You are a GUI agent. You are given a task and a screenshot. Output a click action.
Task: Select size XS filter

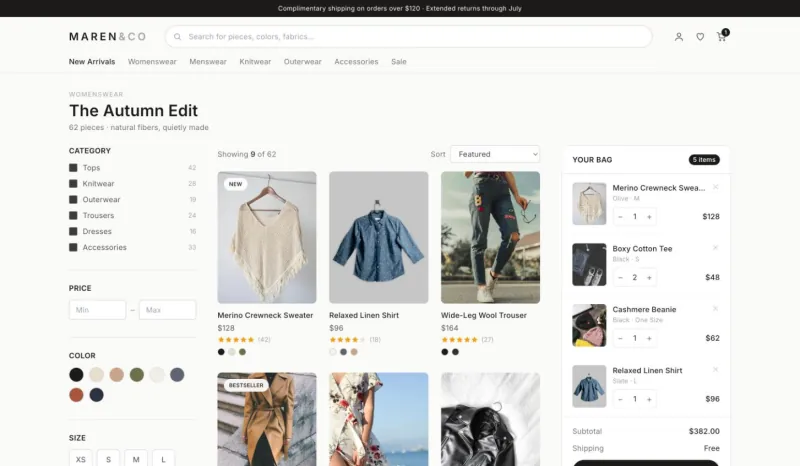[81, 459]
